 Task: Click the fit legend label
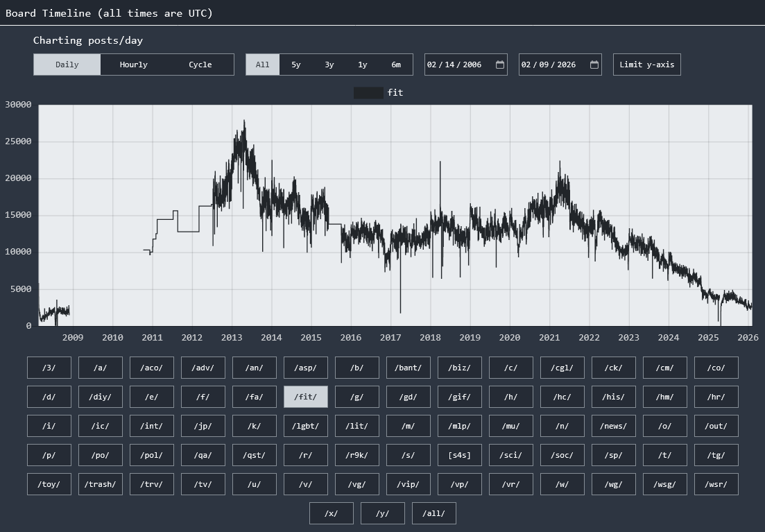(x=395, y=93)
